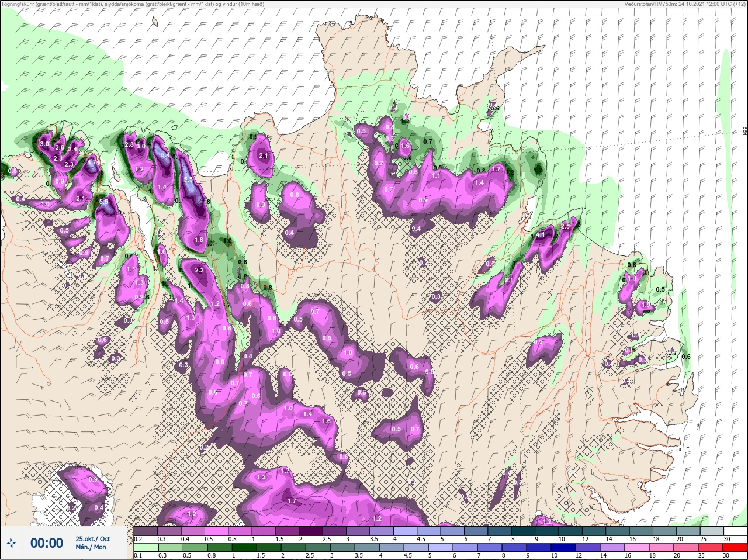The height and width of the screenshot is (560, 748).
Task: Click the violet 12 swatch in rain legend
Action: point(588,548)
